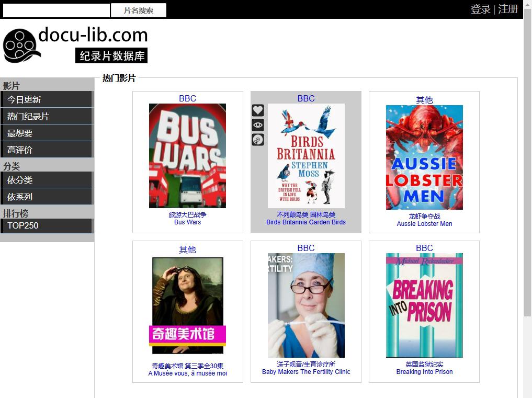The height and width of the screenshot is (398, 532).
Task: Open the 注册 register link
Action: [508, 9]
